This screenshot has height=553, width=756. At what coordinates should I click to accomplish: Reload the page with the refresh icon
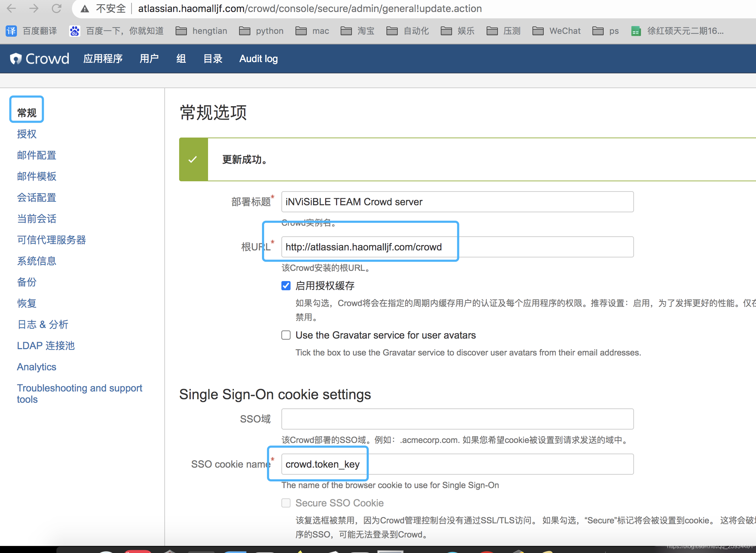[x=56, y=8]
